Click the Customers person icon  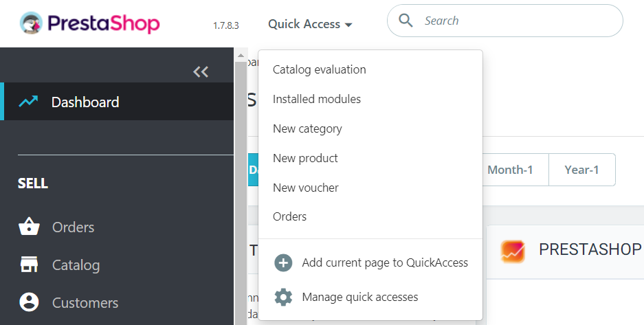(x=29, y=302)
